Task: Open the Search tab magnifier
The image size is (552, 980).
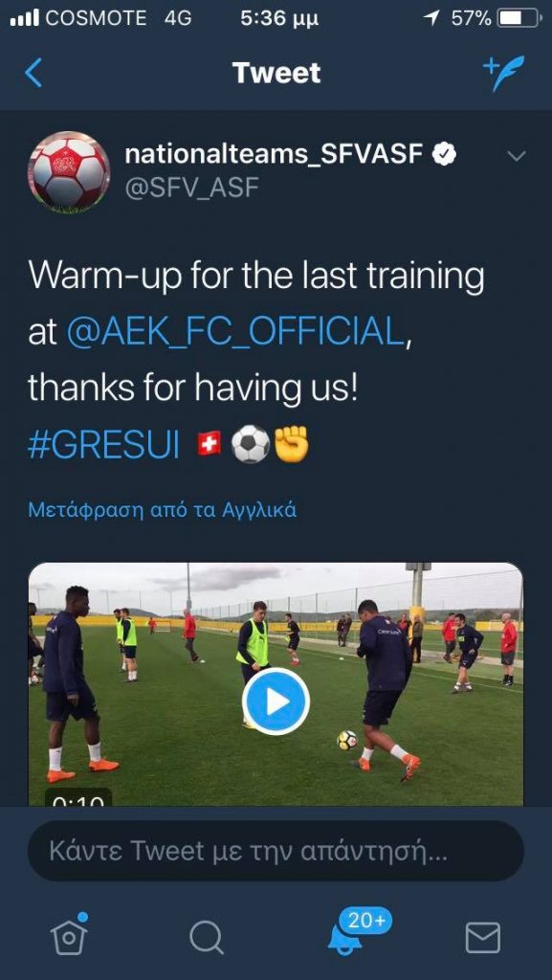Action: (206, 938)
